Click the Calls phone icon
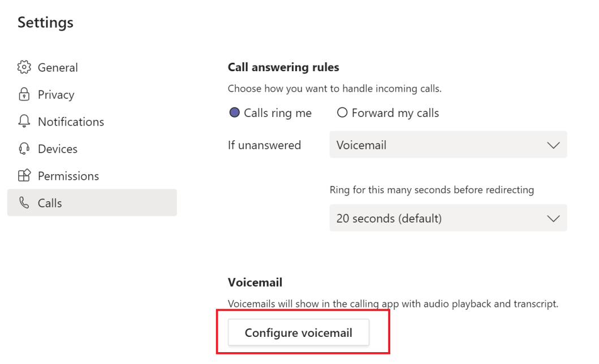Screen dimensions: 599x364 24,203
